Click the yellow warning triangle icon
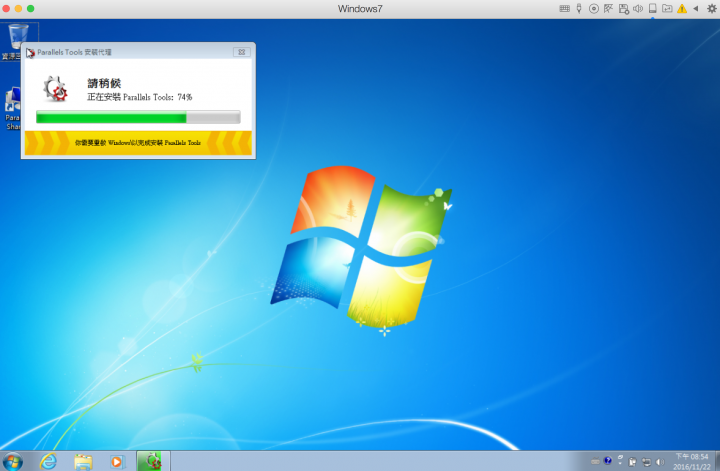 click(x=682, y=9)
